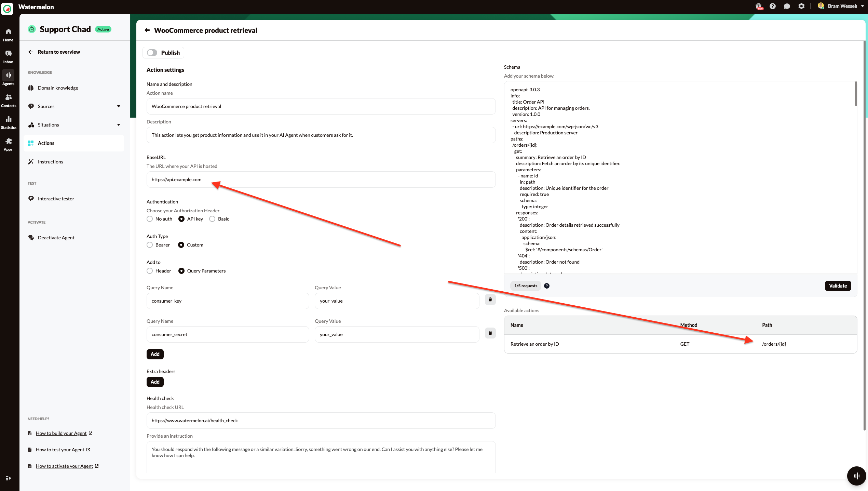
Task: Choose Header under Add to
Action: (150, 271)
